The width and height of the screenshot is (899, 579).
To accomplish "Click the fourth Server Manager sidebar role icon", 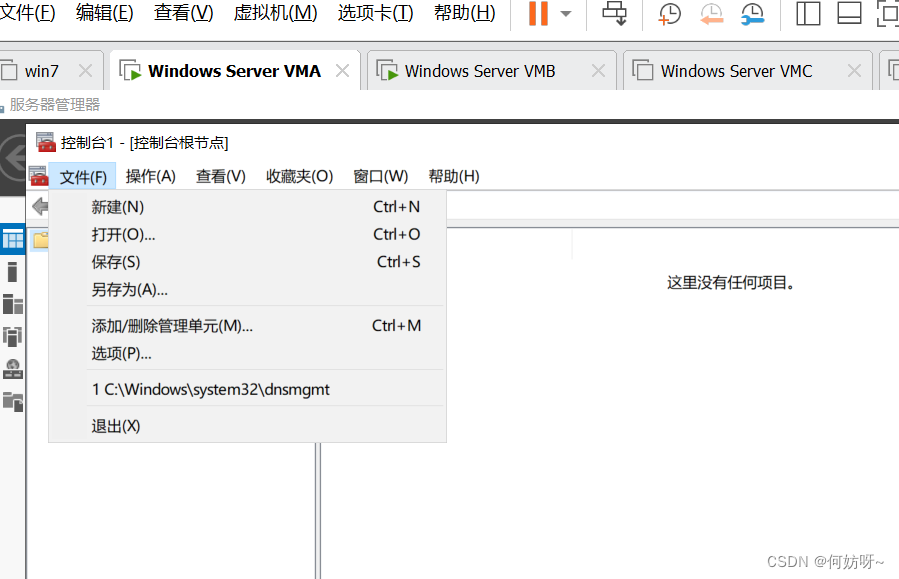I will point(13,336).
